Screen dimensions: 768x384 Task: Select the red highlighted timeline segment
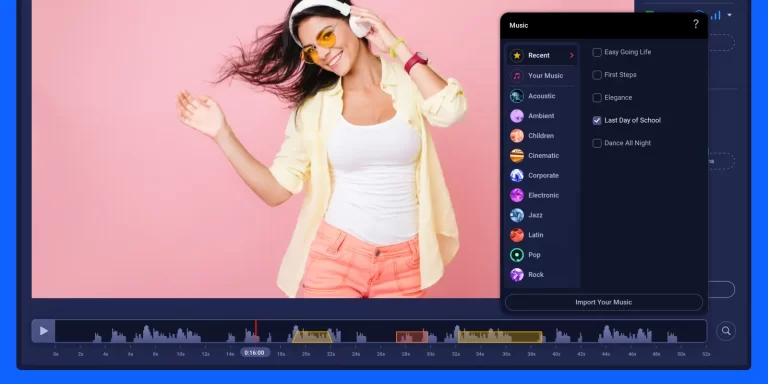[412, 337]
